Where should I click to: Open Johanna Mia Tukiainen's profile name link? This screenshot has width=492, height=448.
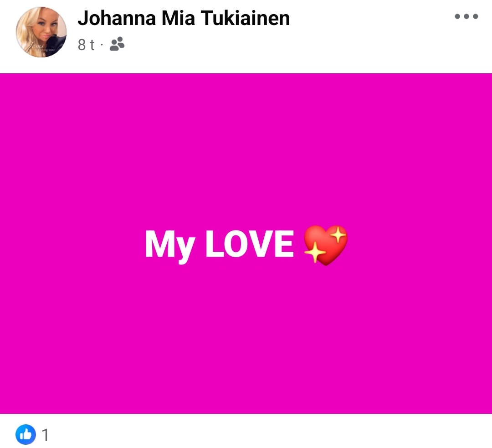tap(184, 18)
